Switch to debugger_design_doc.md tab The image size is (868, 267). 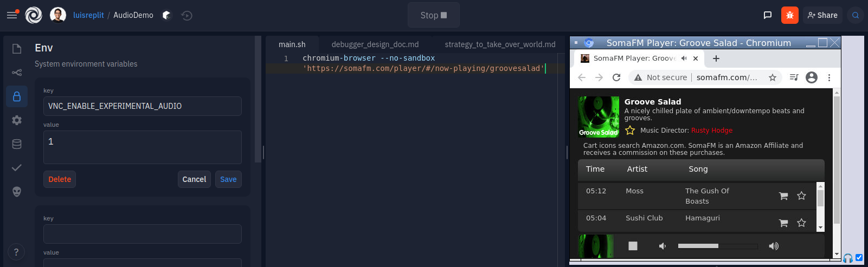pos(375,44)
